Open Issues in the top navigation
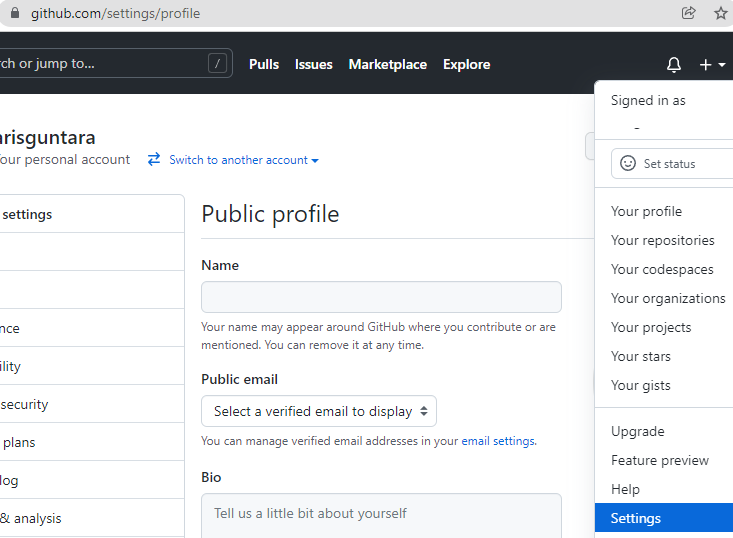Viewport: 733px width, 538px height. (314, 64)
